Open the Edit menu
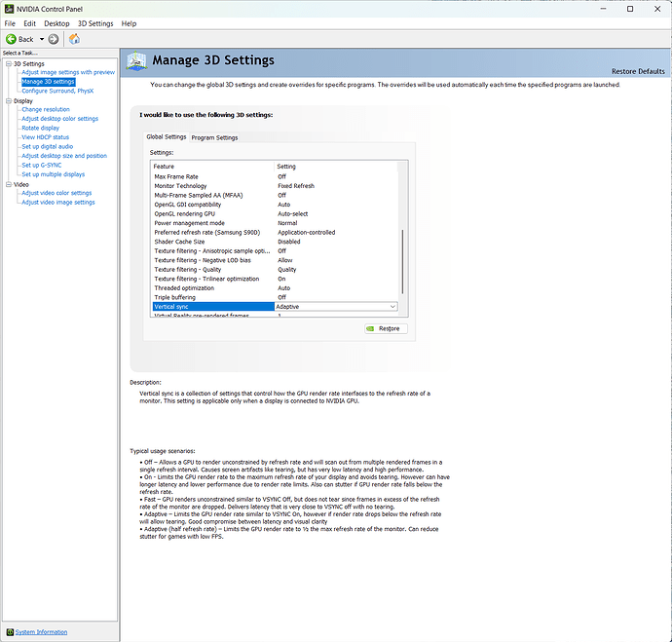 tap(29, 23)
